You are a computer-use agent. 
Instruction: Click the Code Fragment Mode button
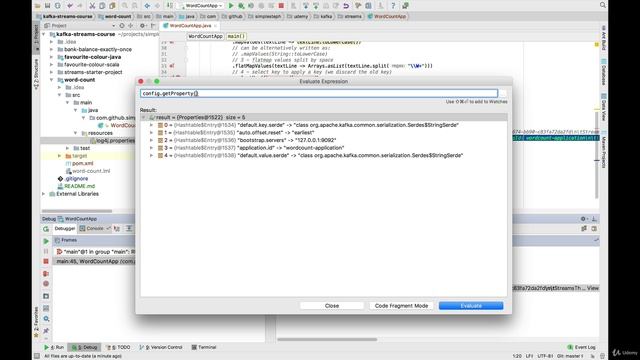(401, 306)
